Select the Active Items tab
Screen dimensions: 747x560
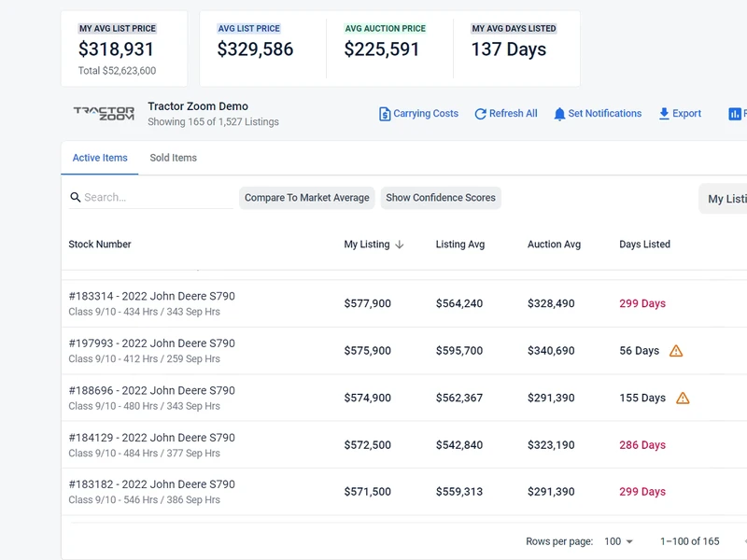tap(100, 158)
